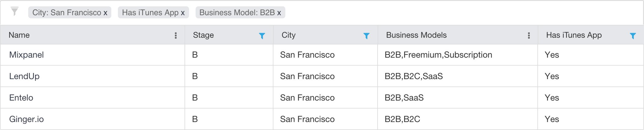The height and width of the screenshot is (130, 644).
Task: Open the Stage column filter icon
Action: pyautogui.click(x=262, y=36)
